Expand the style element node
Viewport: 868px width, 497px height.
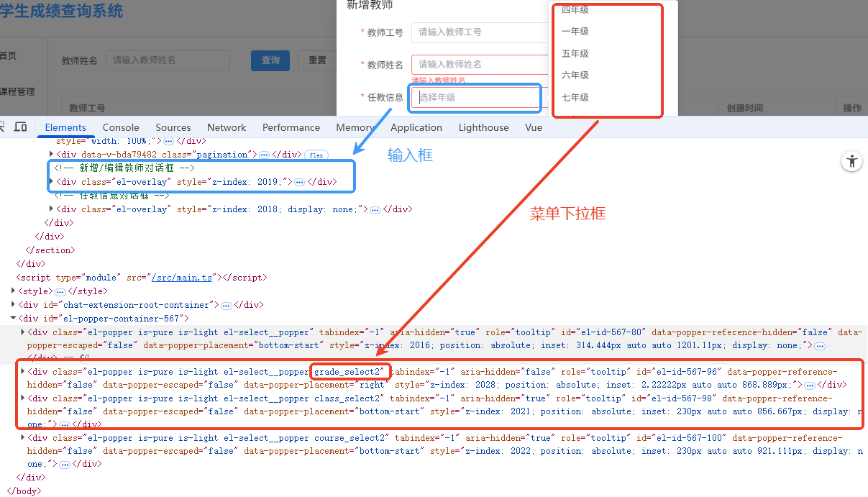[x=13, y=291]
